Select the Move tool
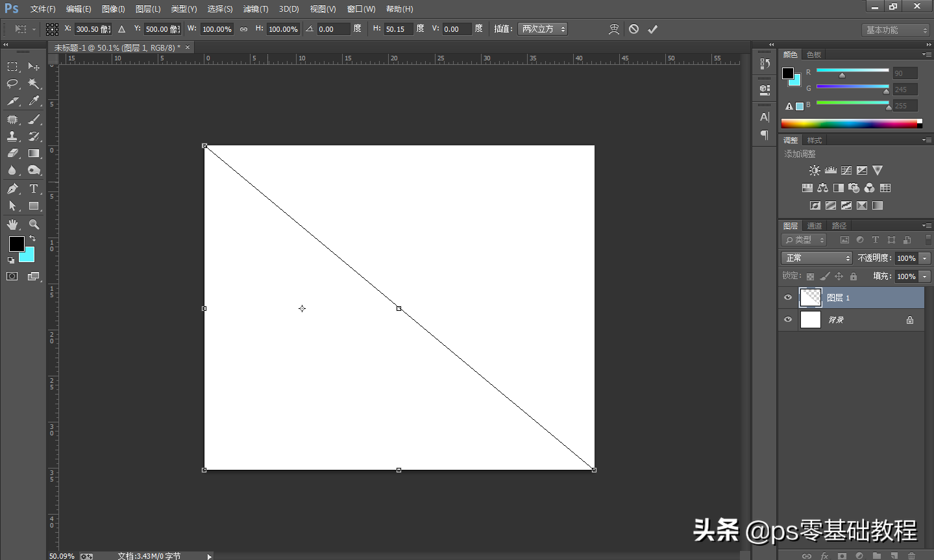 34,66
